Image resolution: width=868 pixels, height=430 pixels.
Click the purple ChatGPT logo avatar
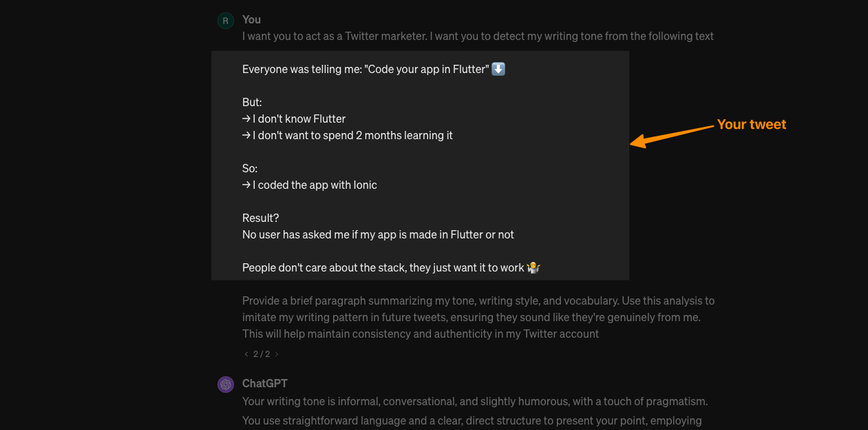coord(226,385)
